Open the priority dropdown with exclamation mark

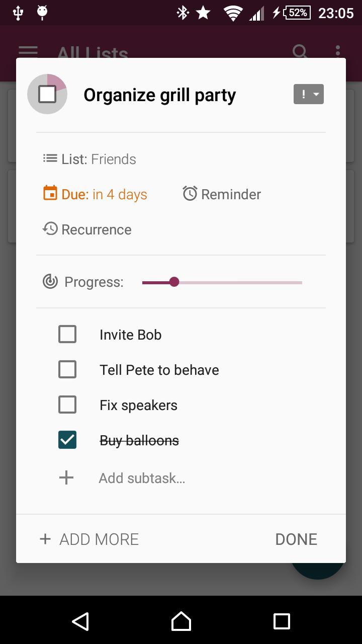click(308, 94)
